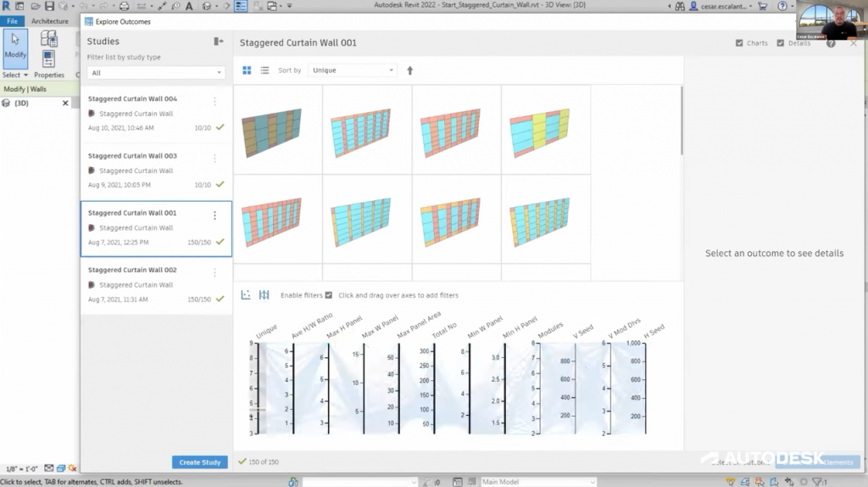Image resolution: width=868 pixels, height=487 pixels.
Task: Open options menu for Staggered Curtain Wall 003
Action: (x=214, y=159)
